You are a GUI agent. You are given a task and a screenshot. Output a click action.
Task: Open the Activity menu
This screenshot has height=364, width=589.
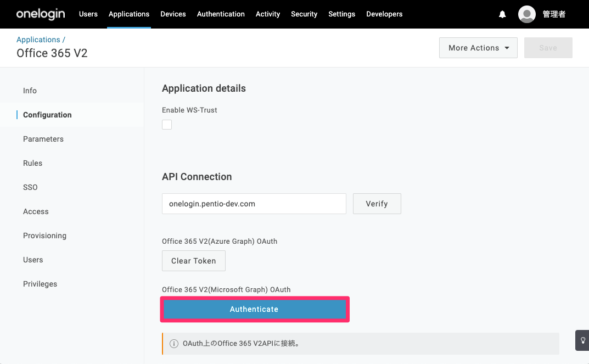pos(268,14)
